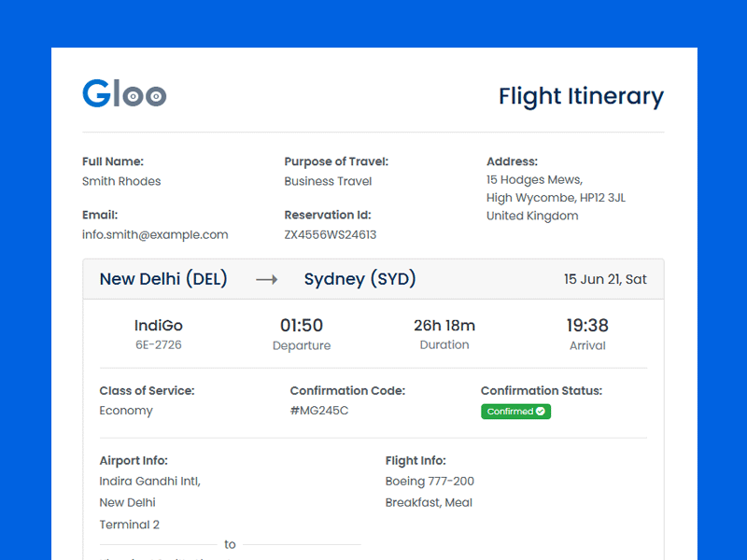The width and height of the screenshot is (747, 560).
Task: Select the email info.smith@example.com
Action: [x=155, y=235]
